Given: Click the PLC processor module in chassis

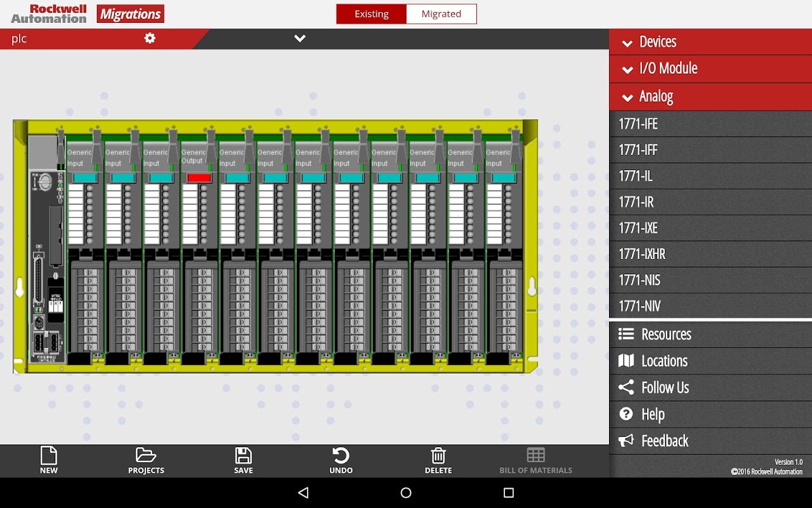Looking at the screenshot, I should 46,254.
